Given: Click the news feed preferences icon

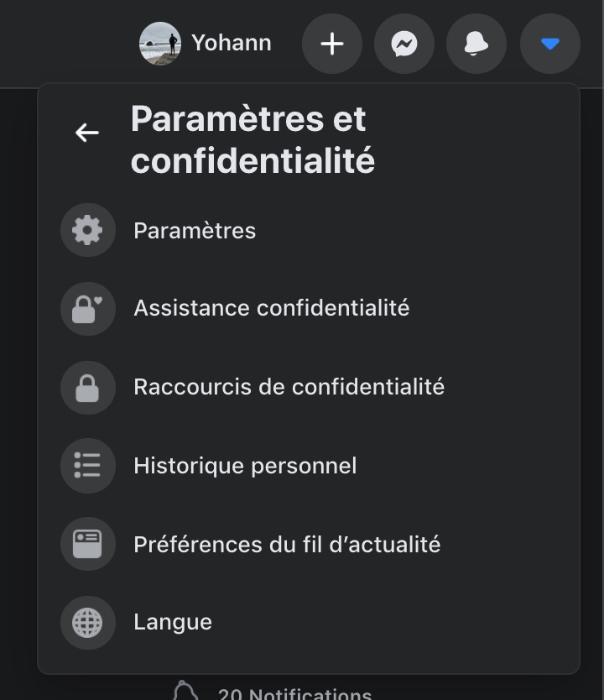Looking at the screenshot, I should pyautogui.click(x=87, y=544).
